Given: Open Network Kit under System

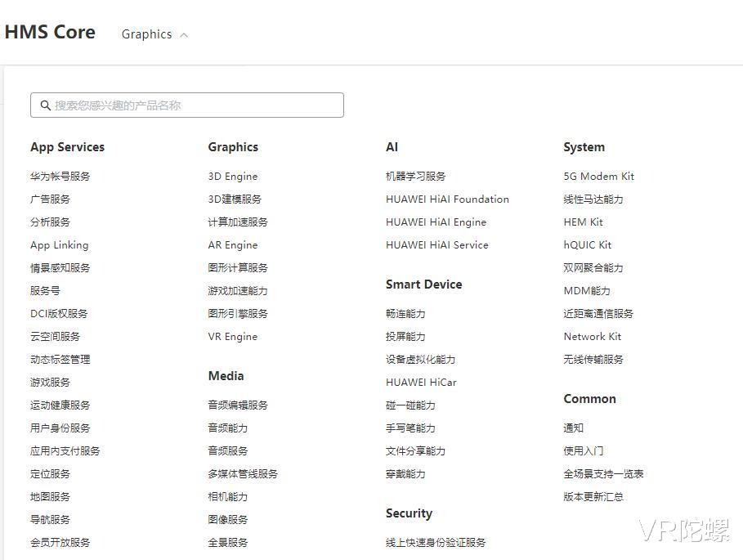Looking at the screenshot, I should (592, 336).
